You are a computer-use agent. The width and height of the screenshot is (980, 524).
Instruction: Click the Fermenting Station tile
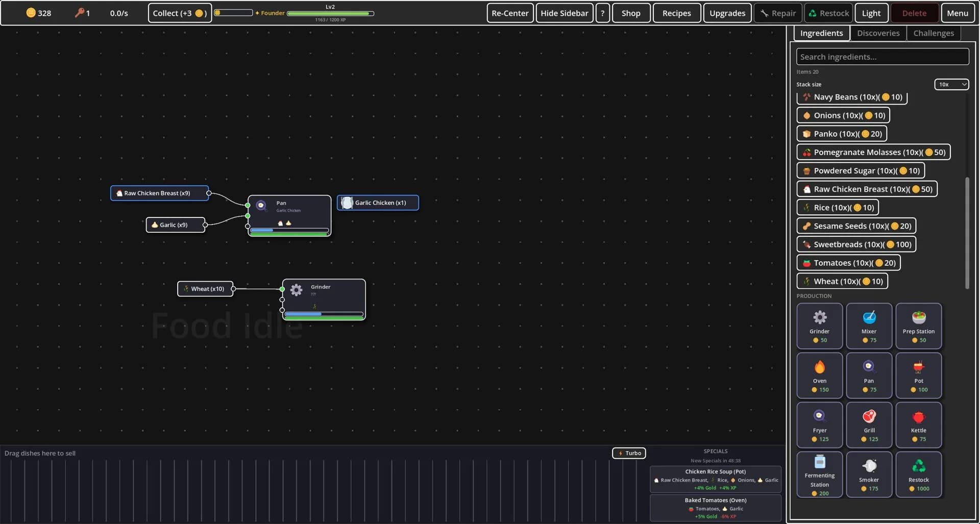click(x=819, y=475)
